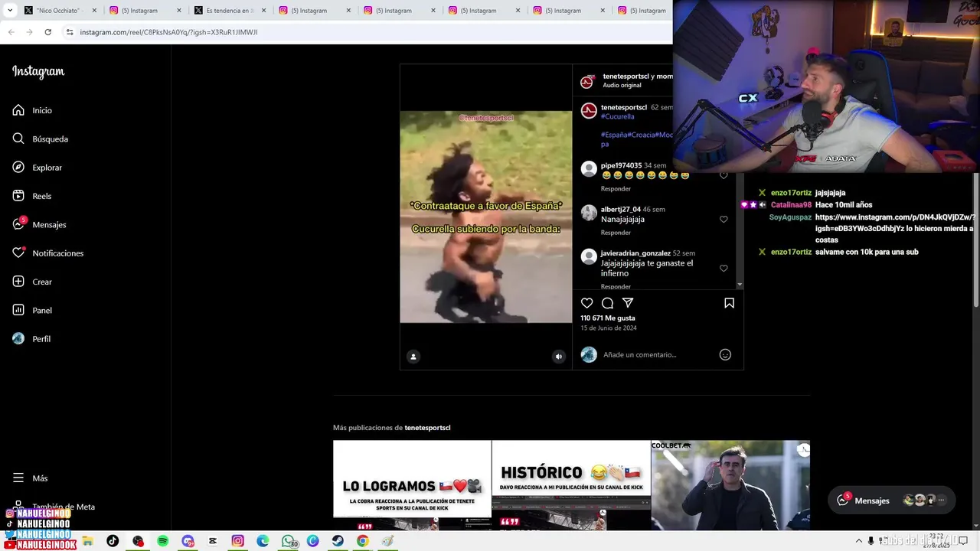Expand the system tray hidden icons chevron

[x=858, y=541]
